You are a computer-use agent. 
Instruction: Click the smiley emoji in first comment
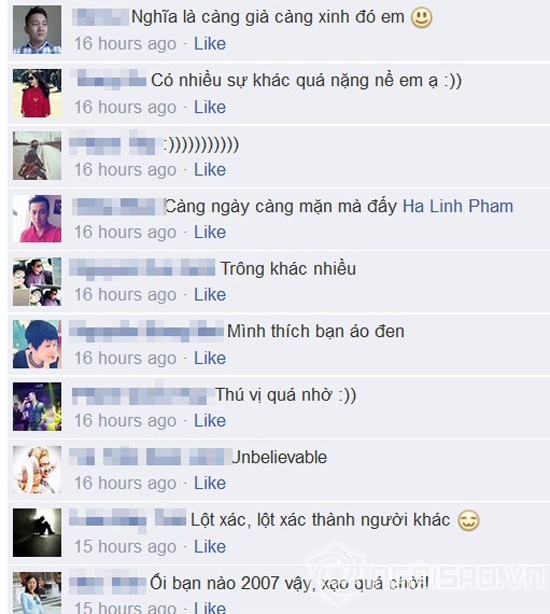pyautogui.click(x=422, y=18)
